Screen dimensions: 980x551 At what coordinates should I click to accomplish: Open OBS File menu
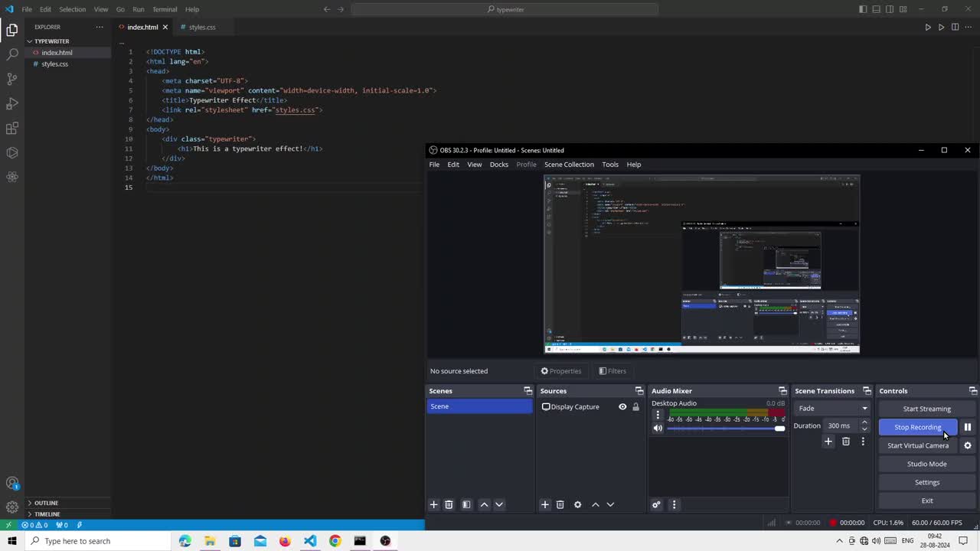tap(434, 165)
